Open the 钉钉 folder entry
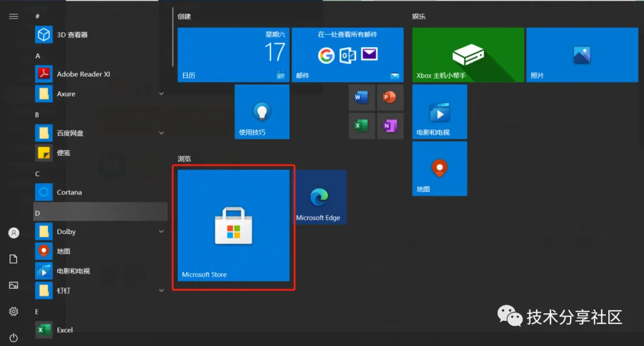644x346 pixels. 101,291
